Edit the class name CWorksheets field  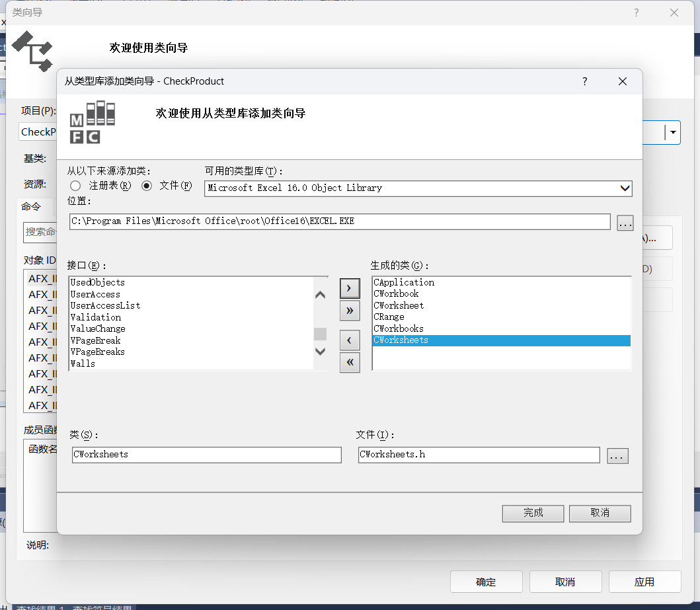(x=207, y=455)
